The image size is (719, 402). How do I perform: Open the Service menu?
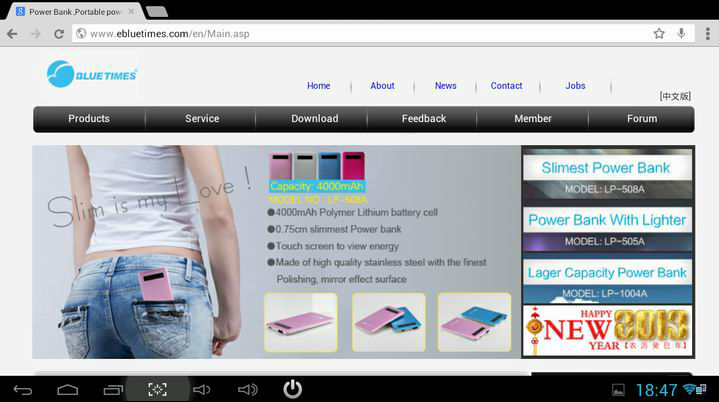point(202,119)
